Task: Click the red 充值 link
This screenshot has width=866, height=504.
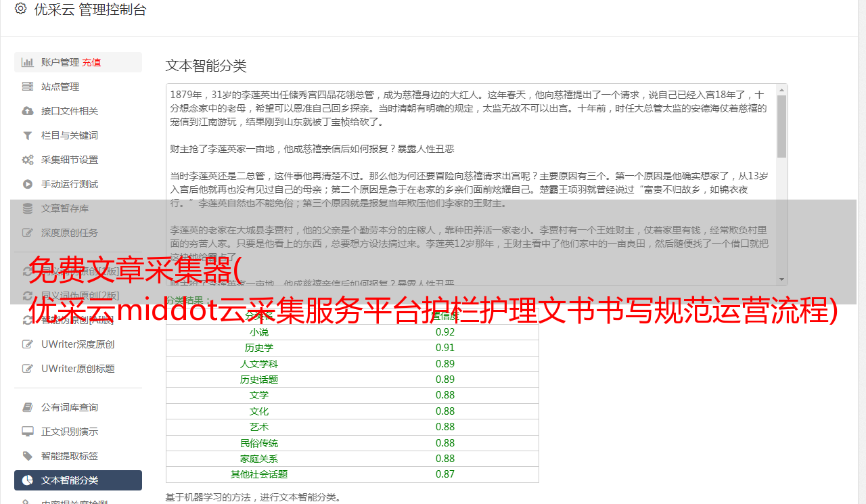Action: point(91,62)
